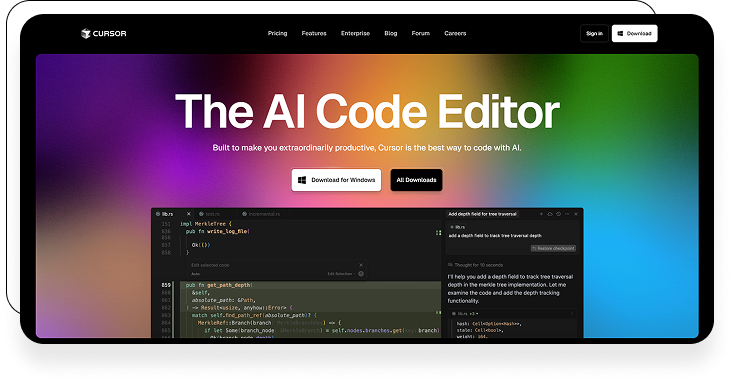Go to the Enterprise page

tap(355, 33)
